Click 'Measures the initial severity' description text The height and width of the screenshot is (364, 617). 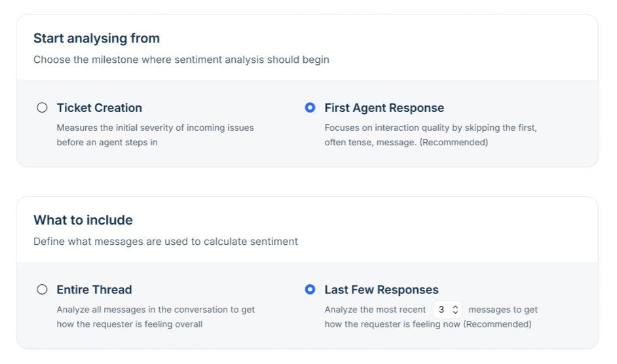[155, 135]
